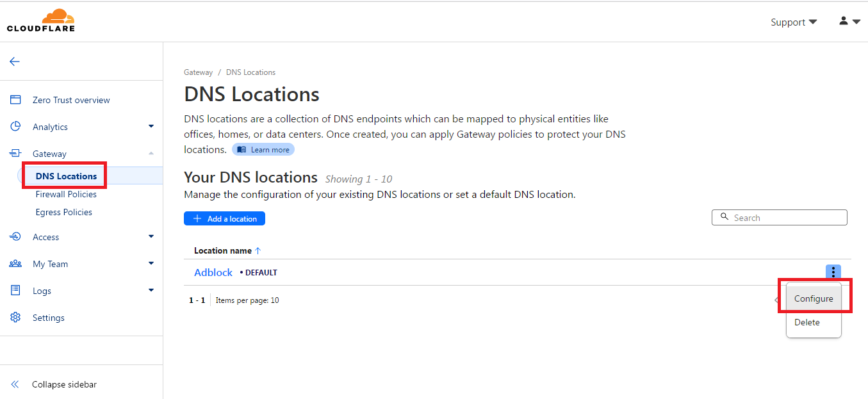Click the double-chevron collapse icon

pos(15,384)
